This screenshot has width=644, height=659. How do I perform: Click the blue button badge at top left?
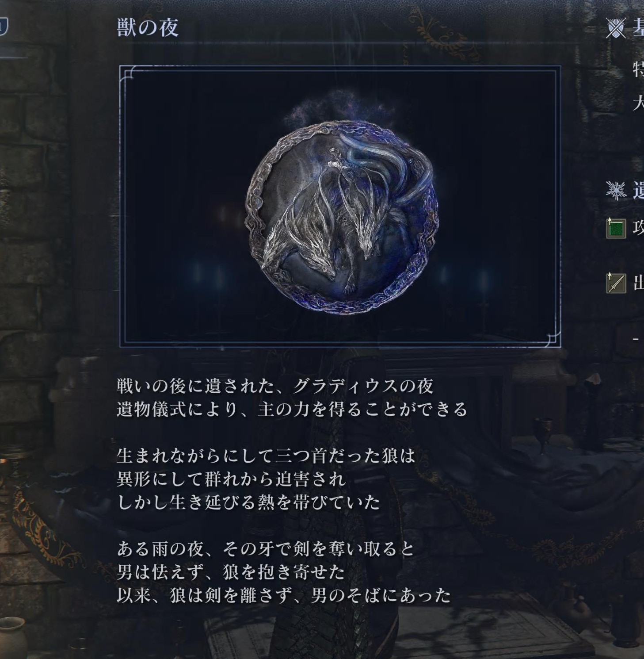point(3,27)
